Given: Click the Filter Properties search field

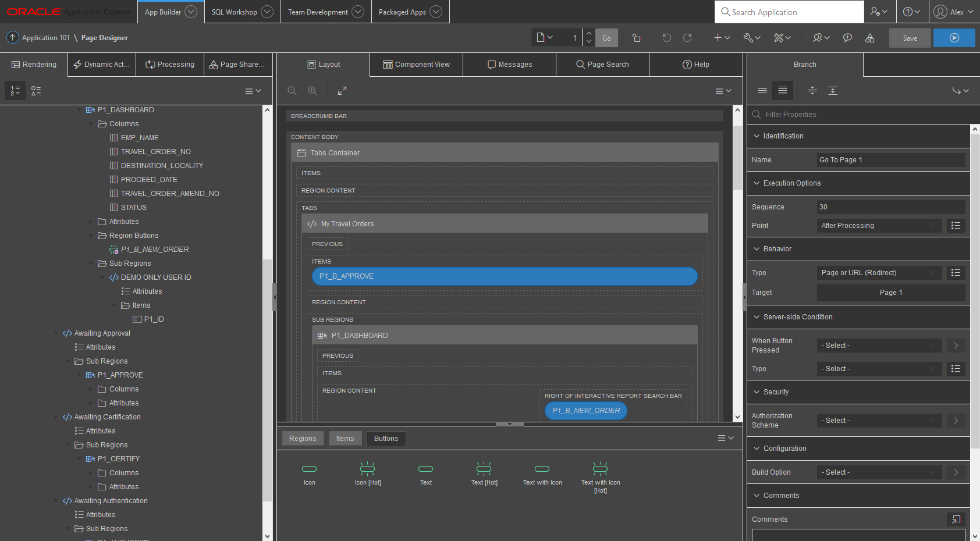Looking at the screenshot, I should [861, 114].
